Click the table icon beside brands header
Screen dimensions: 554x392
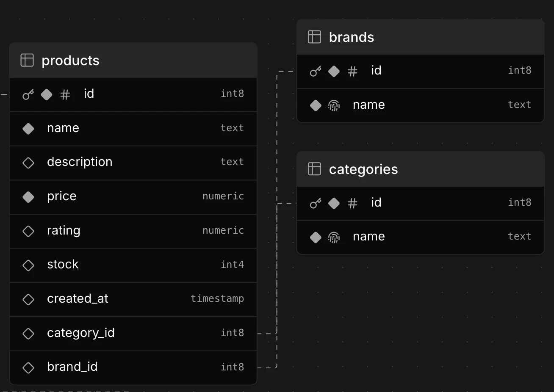coord(315,37)
